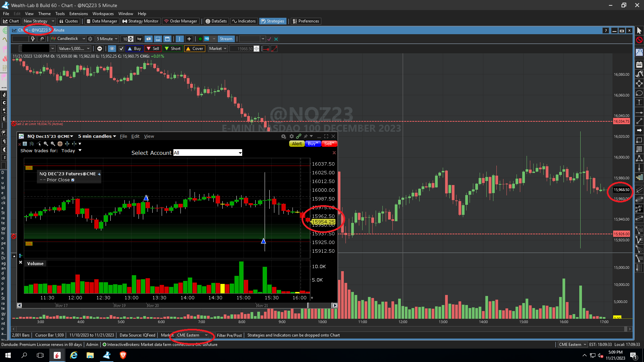Open the Workspaces menu

click(103, 14)
